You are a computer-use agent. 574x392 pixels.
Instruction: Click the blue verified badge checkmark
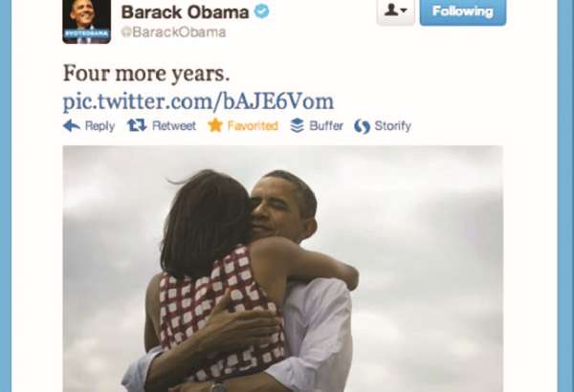(x=262, y=11)
